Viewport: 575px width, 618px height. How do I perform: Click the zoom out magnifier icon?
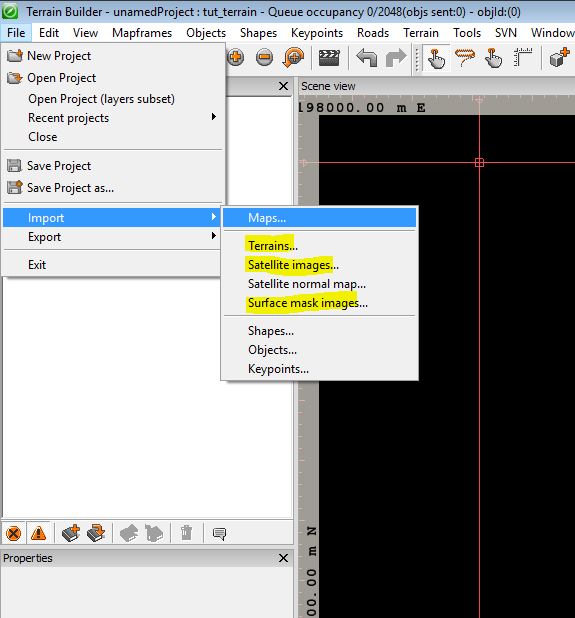[x=264, y=58]
